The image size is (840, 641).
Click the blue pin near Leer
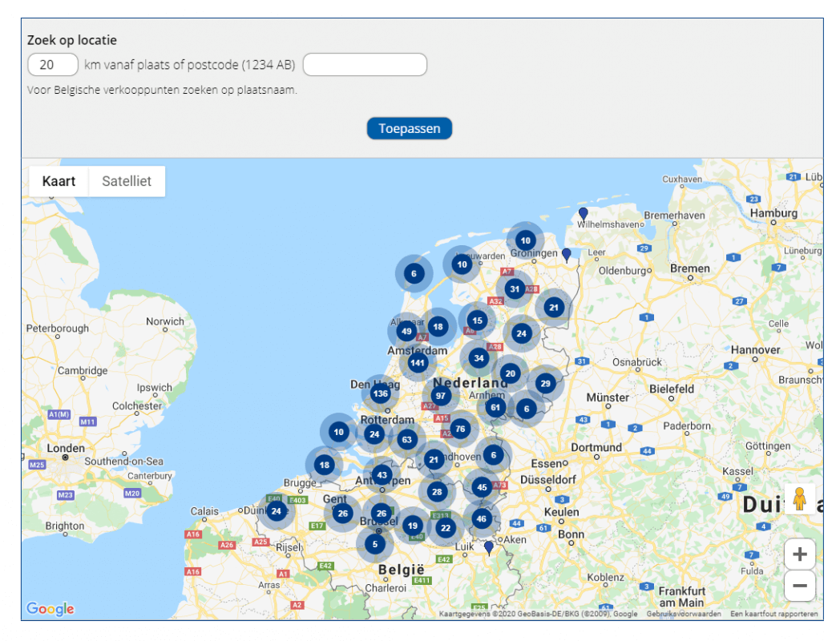click(x=567, y=255)
